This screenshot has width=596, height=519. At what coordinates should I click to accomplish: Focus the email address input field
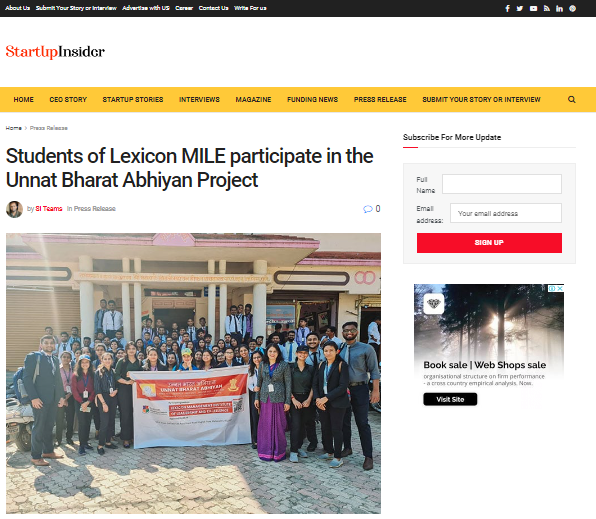pyautogui.click(x=506, y=213)
